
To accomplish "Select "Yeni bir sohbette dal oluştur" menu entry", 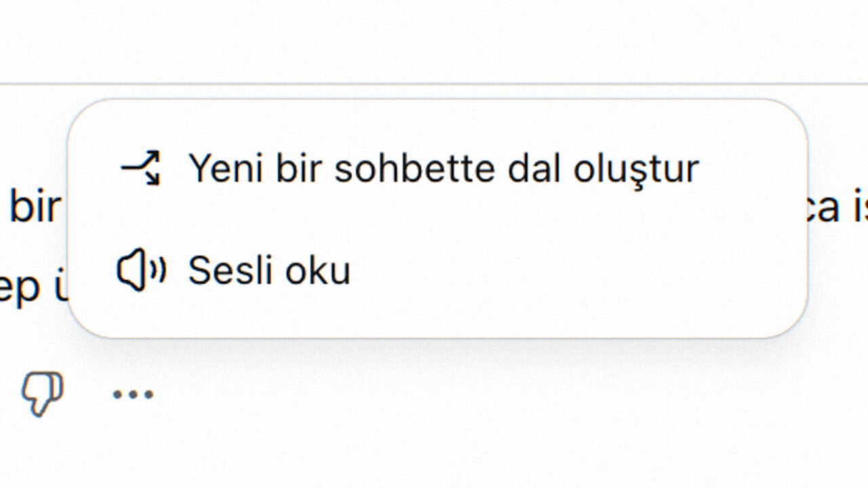I will 443,168.
